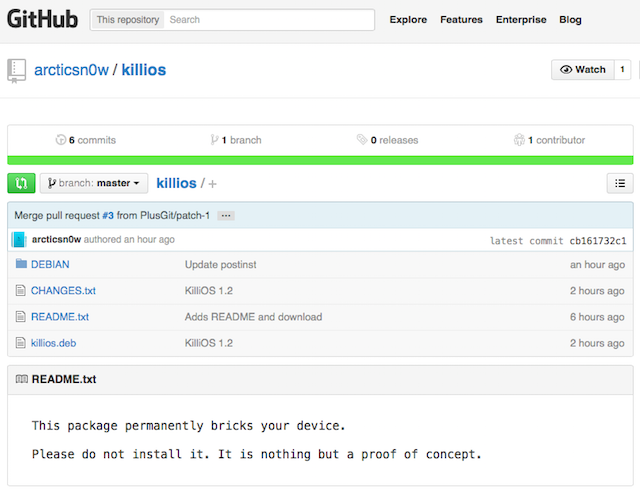Click the README.txt file icon in file list
Viewport: 640px width, 491px height.
point(20,316)
